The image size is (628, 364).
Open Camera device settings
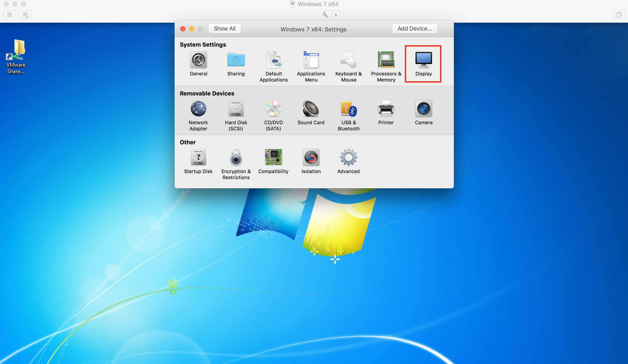coord(423,109)
